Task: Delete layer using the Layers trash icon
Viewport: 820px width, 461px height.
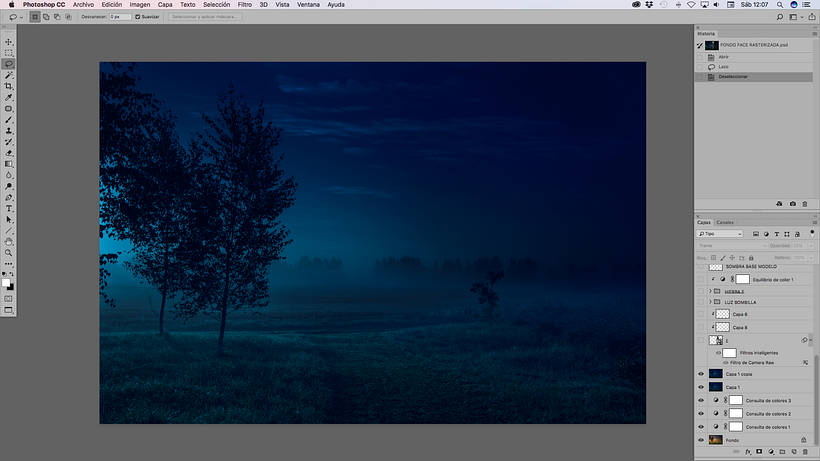Action: pos(804,452)
